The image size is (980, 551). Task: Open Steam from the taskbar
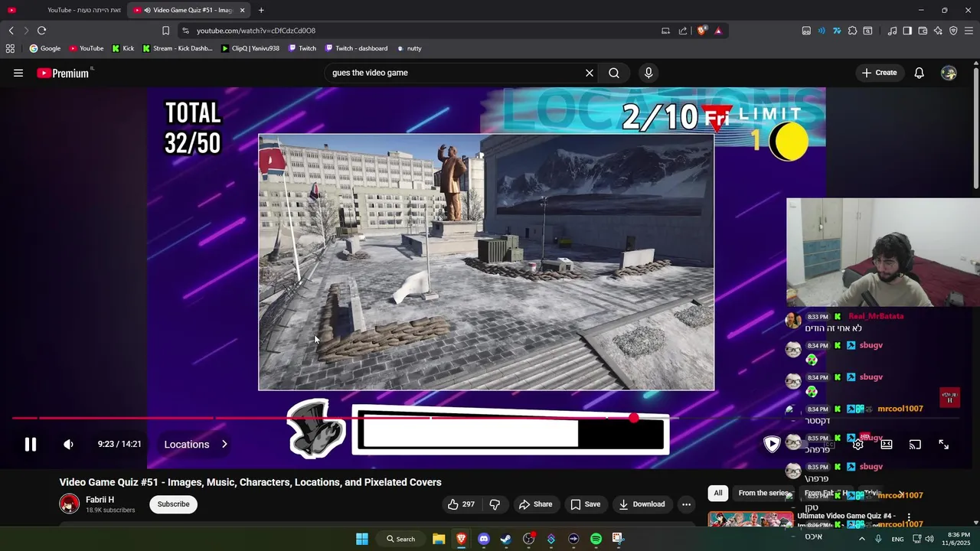point(505,539)
